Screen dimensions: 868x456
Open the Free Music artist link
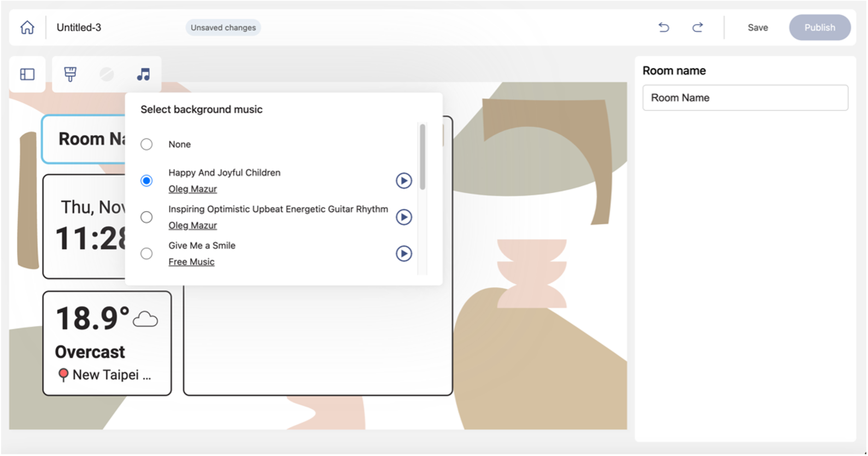tap(191, 262)
